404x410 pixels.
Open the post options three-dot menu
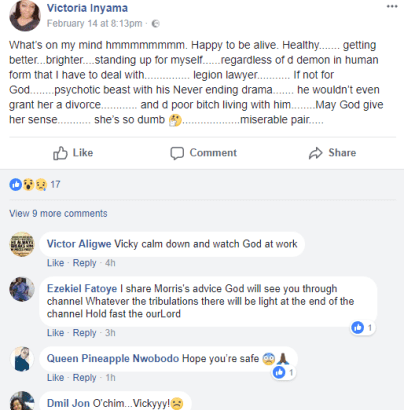[392, 7]
